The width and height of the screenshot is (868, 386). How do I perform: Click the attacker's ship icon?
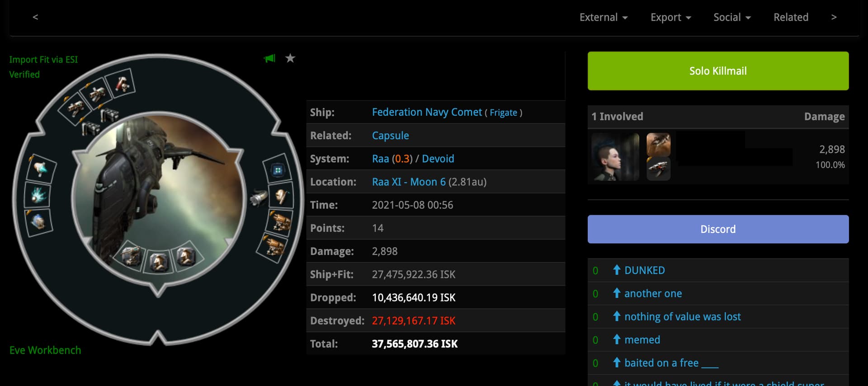659,145
